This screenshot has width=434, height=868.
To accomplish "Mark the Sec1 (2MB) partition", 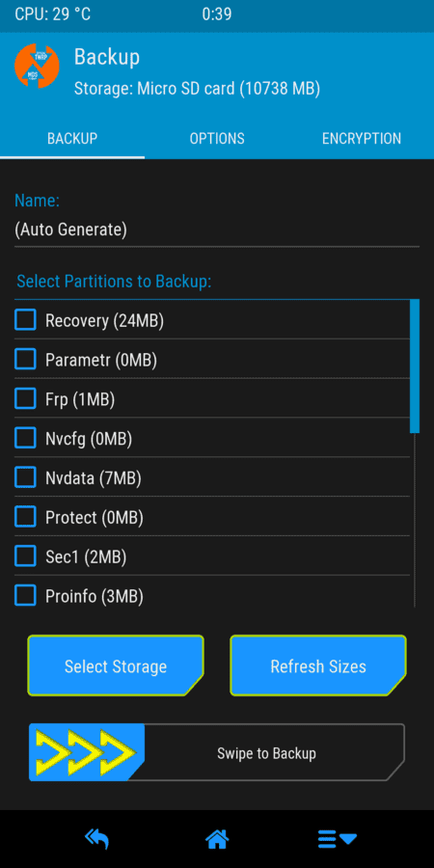I will (x=25, y=556).
